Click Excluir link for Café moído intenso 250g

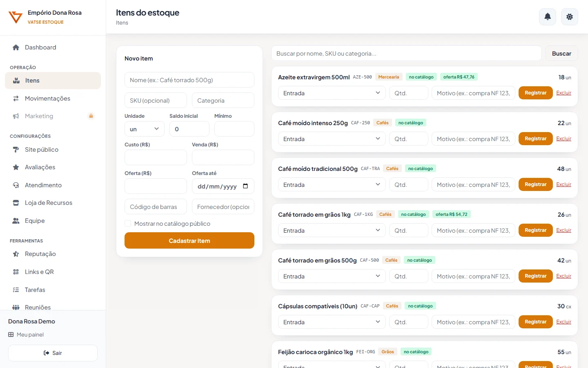point(563,139)
